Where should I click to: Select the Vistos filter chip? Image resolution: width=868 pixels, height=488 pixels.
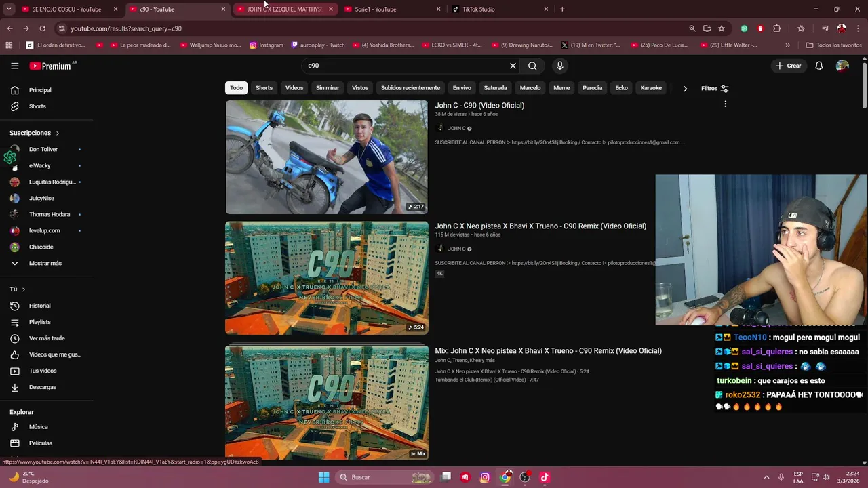click(360, 88)
